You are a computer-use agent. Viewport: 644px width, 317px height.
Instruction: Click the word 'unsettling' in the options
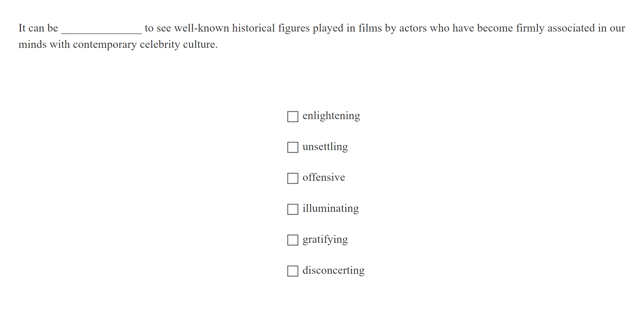coord(325,147)
